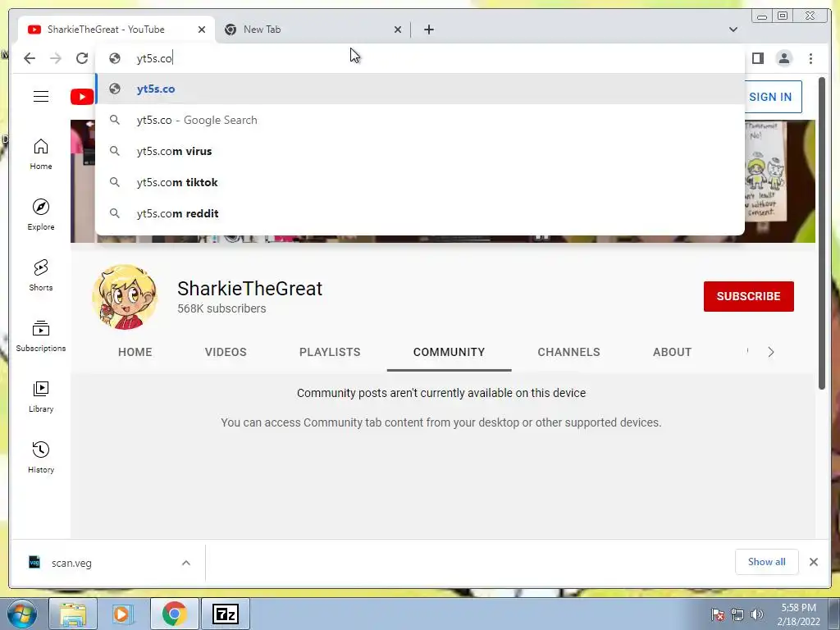Click the channel banner art sign on right
Image resolution: width=840 pixels, height=630 pixels.
coord(766,170)
